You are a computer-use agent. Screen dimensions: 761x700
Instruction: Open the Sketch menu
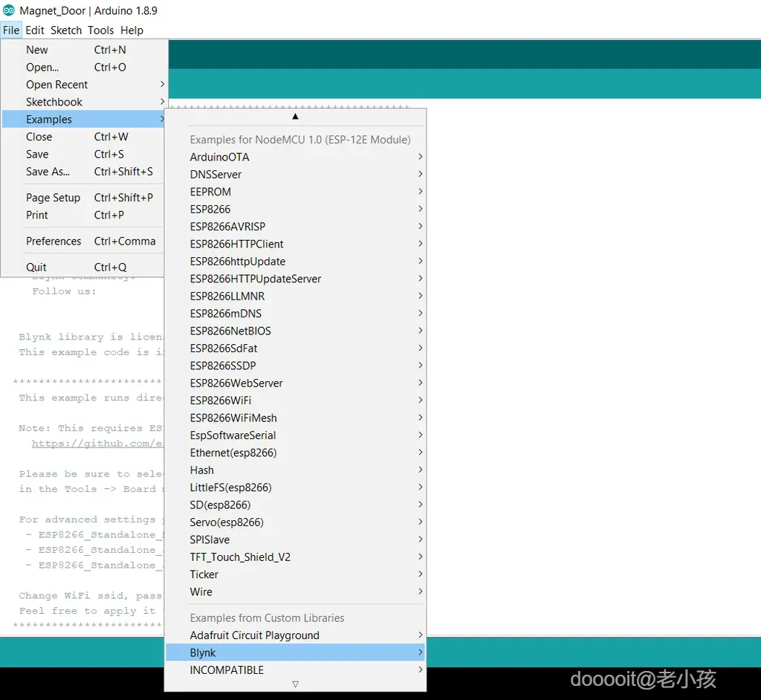(66, 30)
